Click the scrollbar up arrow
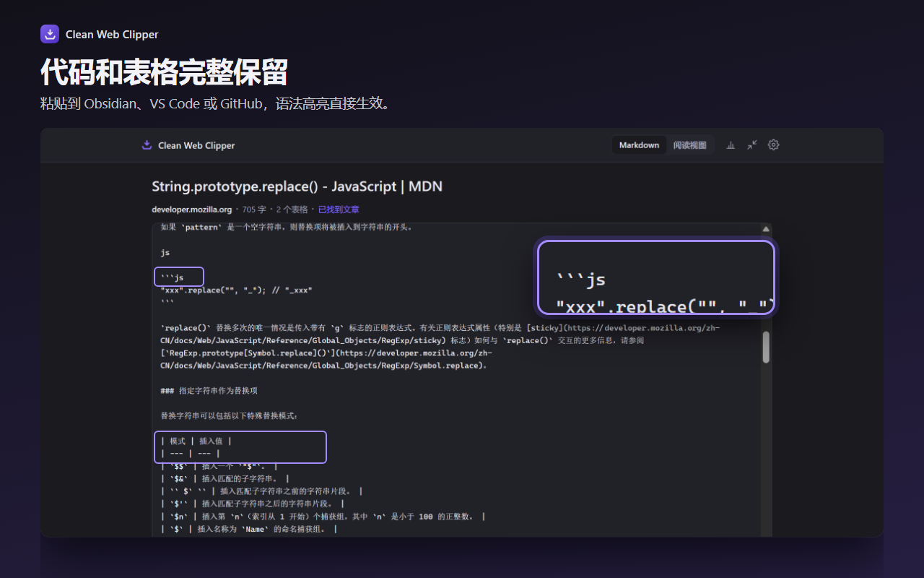Screen dimensions: 924x578 766,229
